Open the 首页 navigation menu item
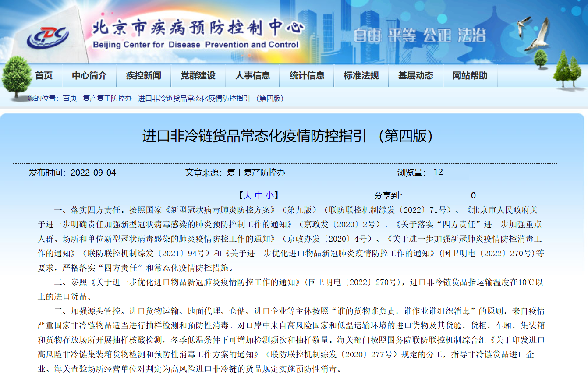This screenshot has height=374, width=588. pos(44,76)
